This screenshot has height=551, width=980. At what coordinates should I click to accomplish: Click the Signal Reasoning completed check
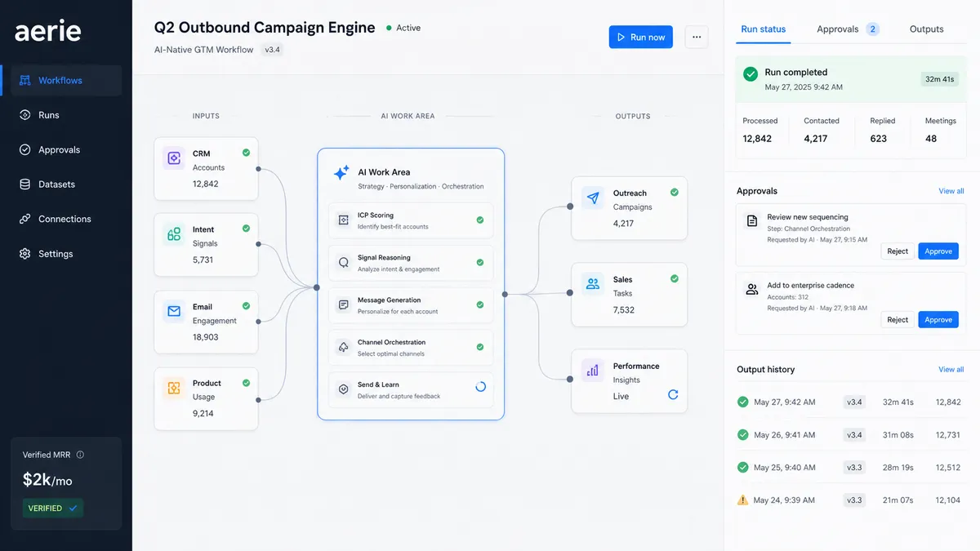(x=480, y=263)
